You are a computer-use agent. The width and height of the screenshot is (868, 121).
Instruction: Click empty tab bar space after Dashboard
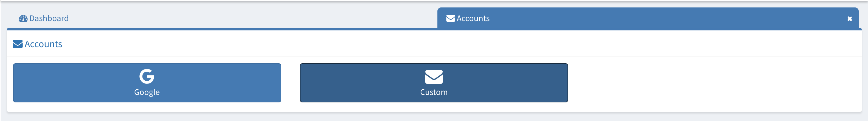(253, 18)
